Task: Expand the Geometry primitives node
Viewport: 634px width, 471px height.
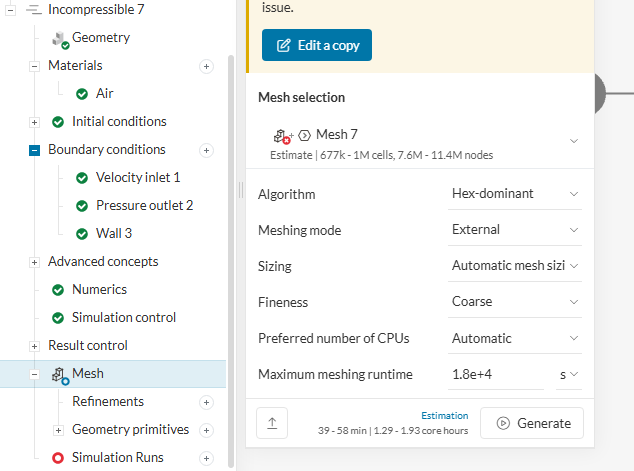Action: (x=58, y=430)
